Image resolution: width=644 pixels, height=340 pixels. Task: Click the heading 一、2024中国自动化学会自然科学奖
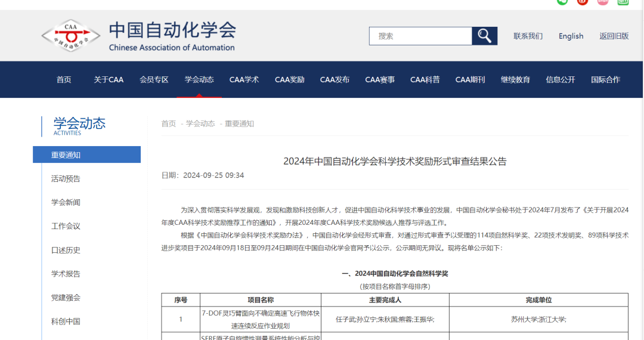point(395,273)
